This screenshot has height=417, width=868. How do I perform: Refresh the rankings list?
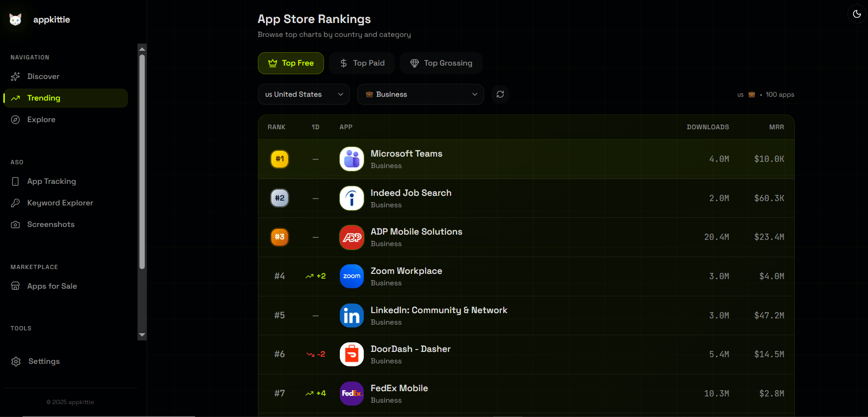tap(500, 94)
